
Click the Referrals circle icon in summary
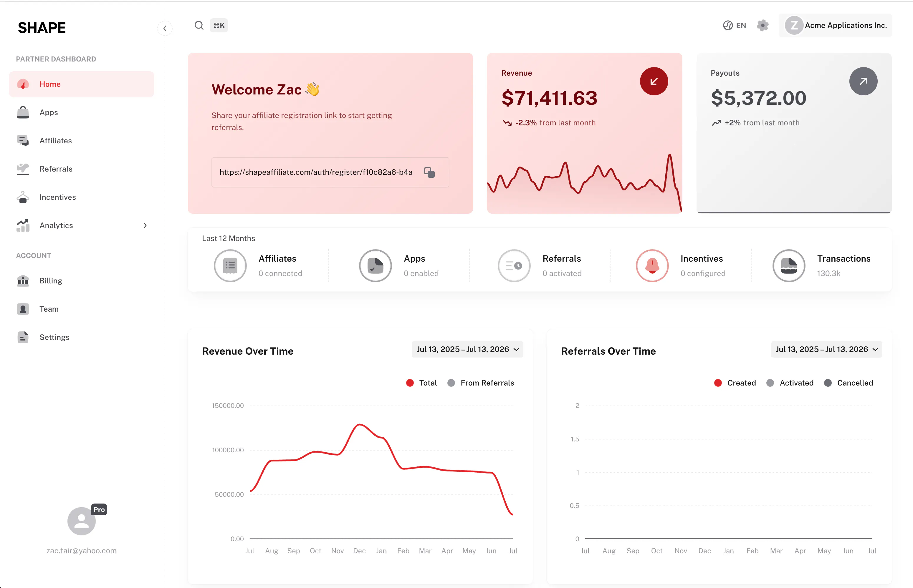point(514,266)
